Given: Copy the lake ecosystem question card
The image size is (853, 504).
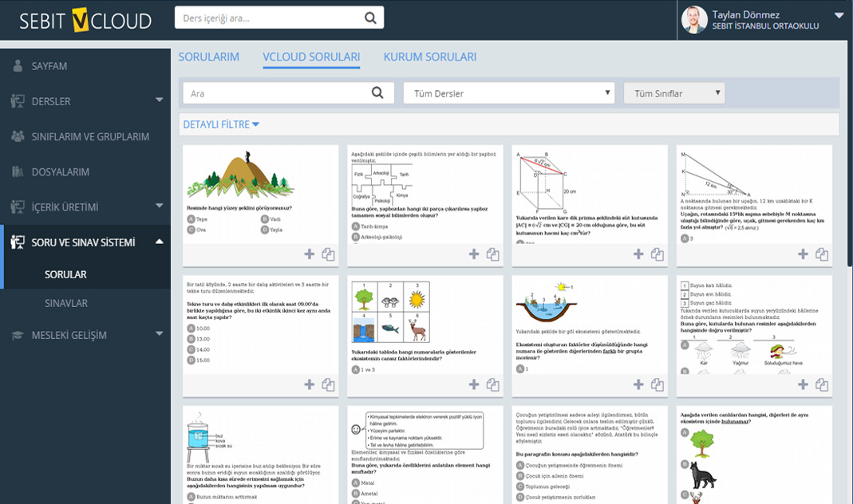Looking at the screenshot, I should [x=657, y=385].
